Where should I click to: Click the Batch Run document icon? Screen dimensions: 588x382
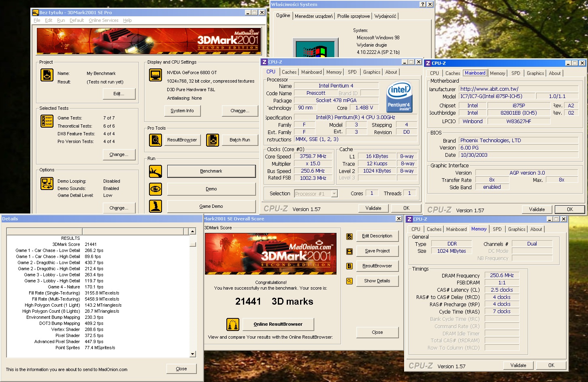tap(213, 140)
